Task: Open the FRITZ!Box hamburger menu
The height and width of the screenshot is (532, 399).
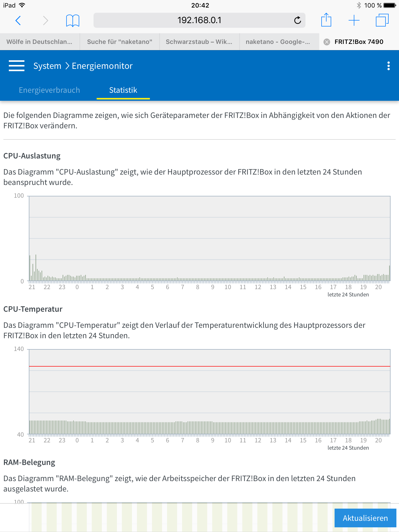Action: point(17,66)
